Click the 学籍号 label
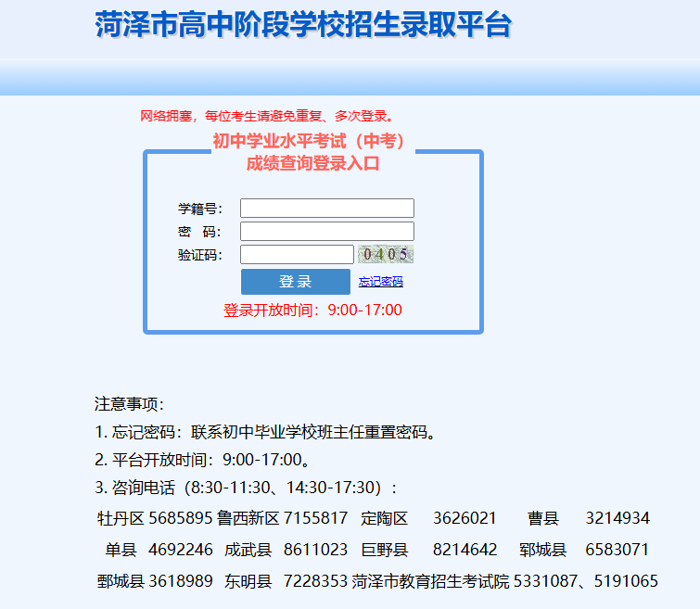 [x=200, y=209]
